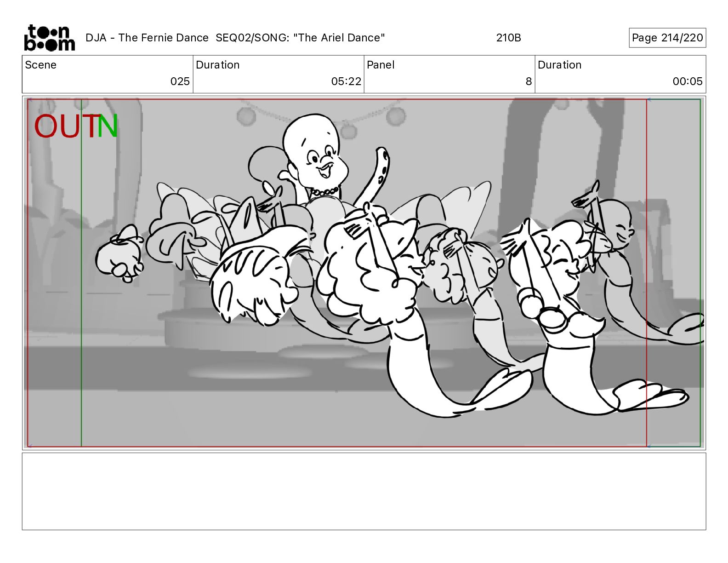Click the project title 'DJA - The Fernie Dance'
The image size is (728, 563).
point(147,38)
